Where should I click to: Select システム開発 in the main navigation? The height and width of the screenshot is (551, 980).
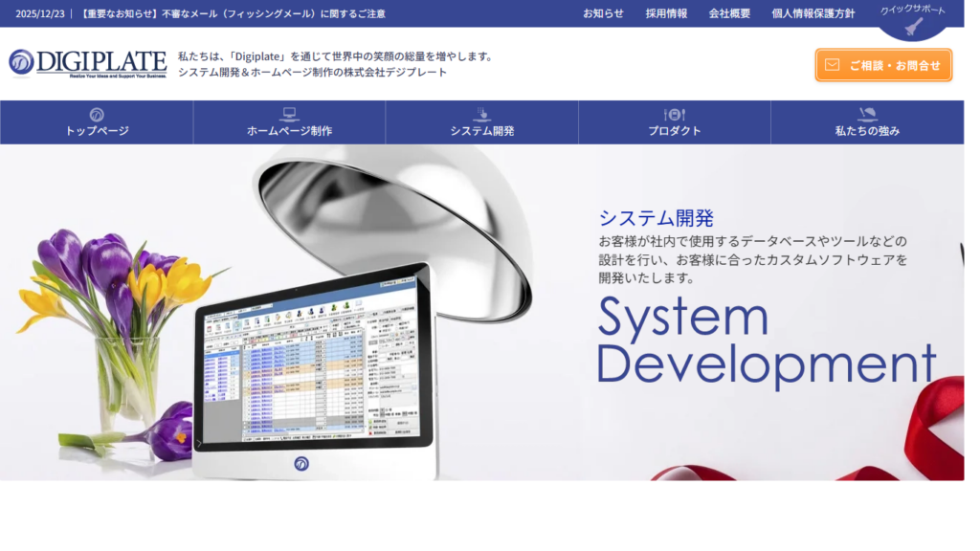coord(482,131)
